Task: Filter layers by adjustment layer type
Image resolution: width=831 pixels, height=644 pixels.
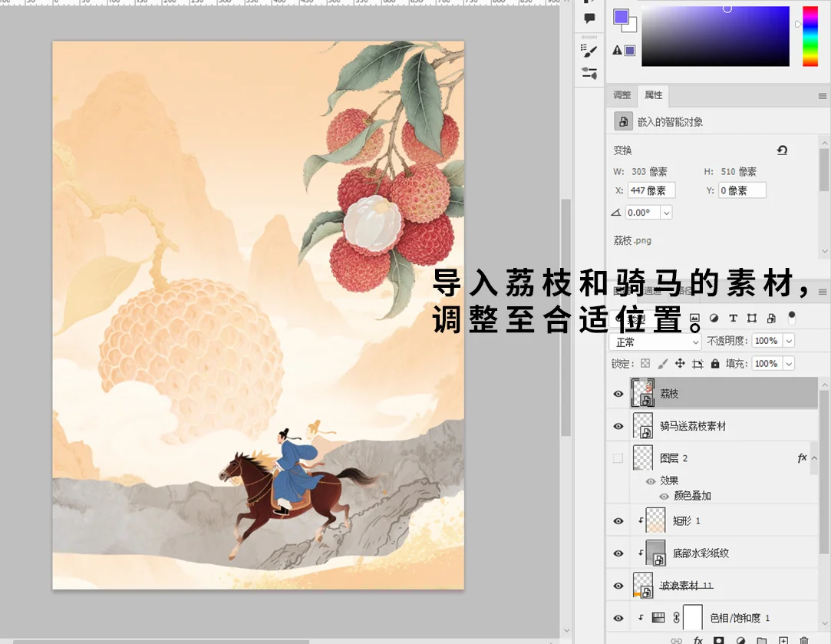Action: (x=714, y=318)
